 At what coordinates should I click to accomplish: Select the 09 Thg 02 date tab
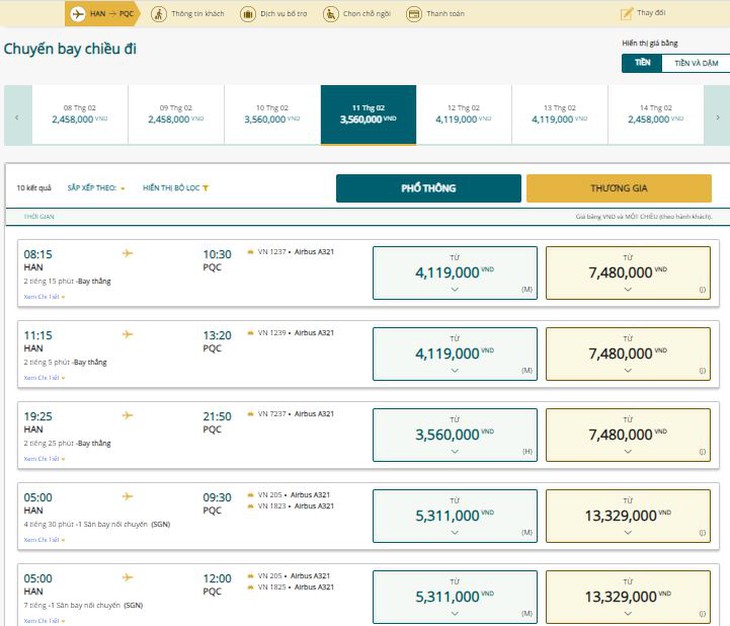coord(176,114)
